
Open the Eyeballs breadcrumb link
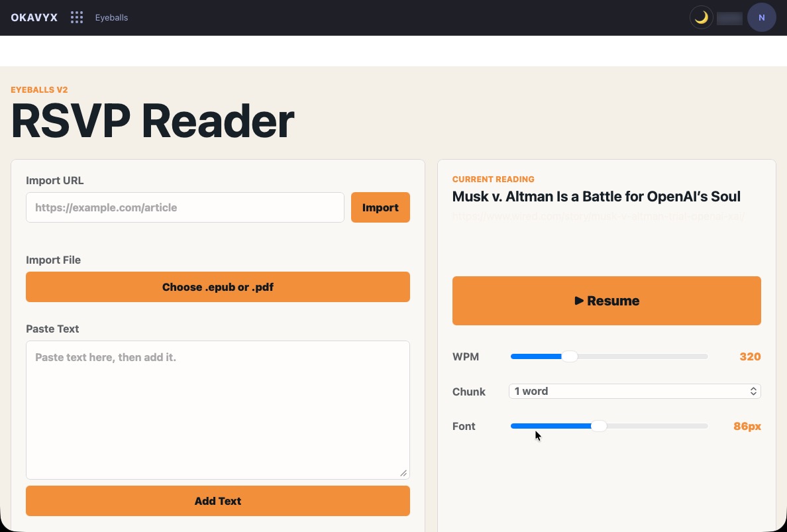pyautogui.click(x=111, y=18)
